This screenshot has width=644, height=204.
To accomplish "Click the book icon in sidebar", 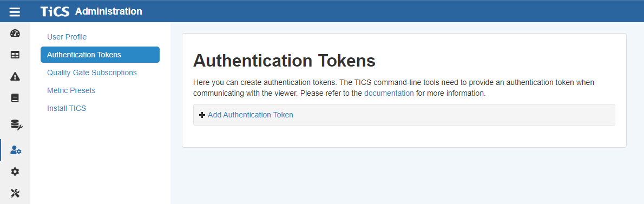I will [15, 98].
